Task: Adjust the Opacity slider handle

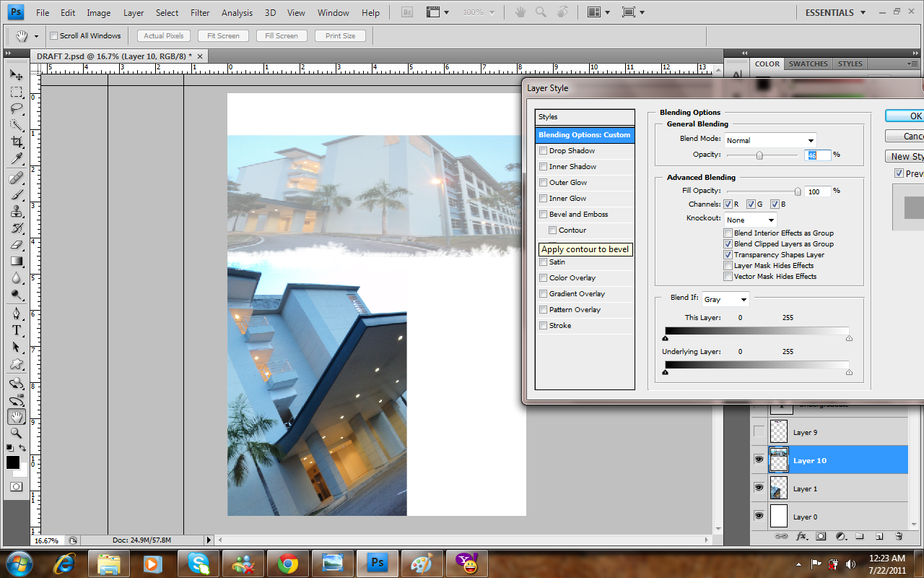Action: click(759, 155)
